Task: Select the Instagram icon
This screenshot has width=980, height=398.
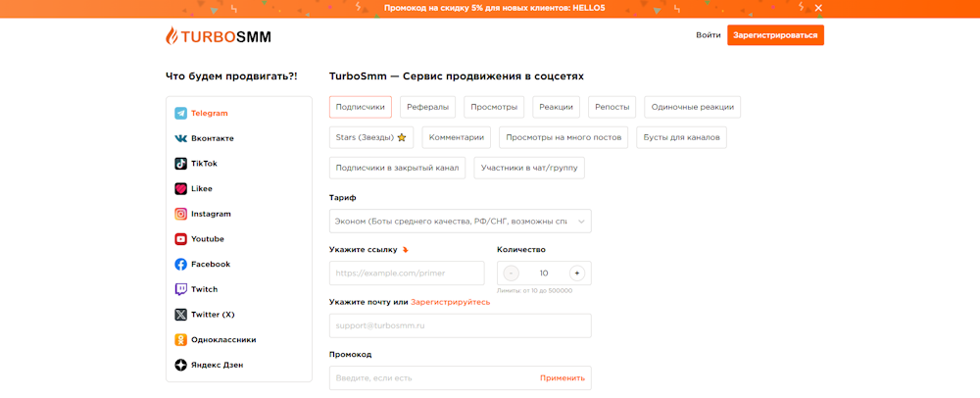Action: click(x=180, y=214)
